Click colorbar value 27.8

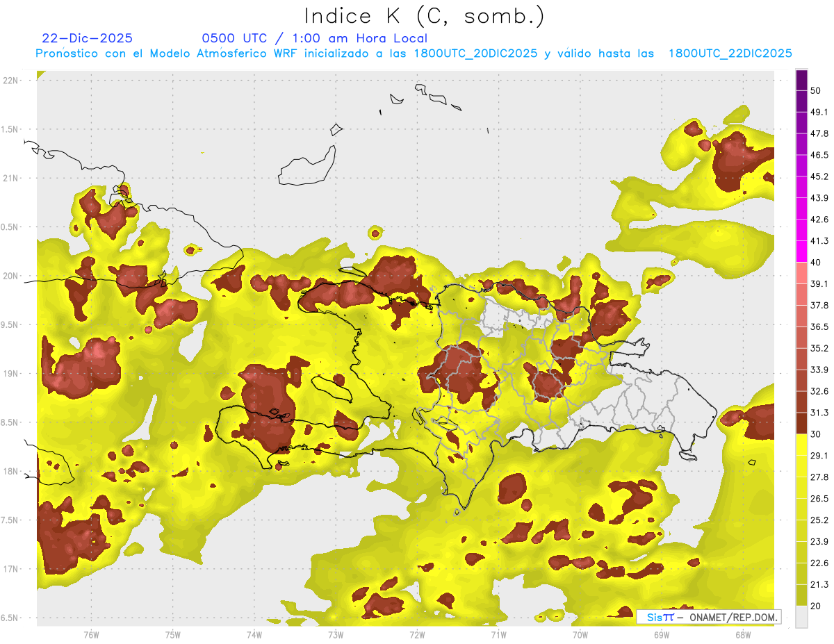[x=819, y=477]
